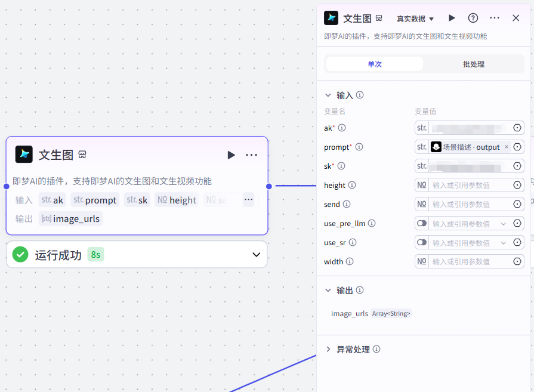Click the node's right output port
This screenshot has height=392, width=534.
click(x=269, y=186)
